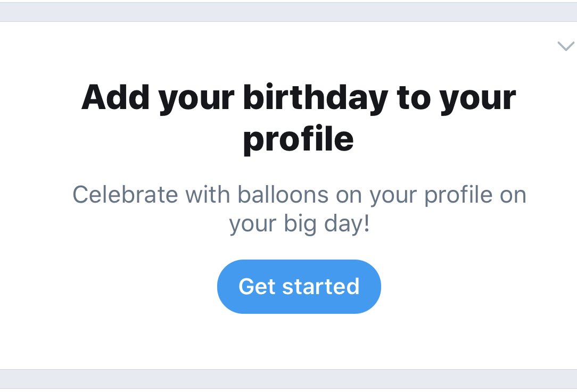Click the word 'balloons' in the gray subtitle
Screen dimensions: 577x392
283,195
